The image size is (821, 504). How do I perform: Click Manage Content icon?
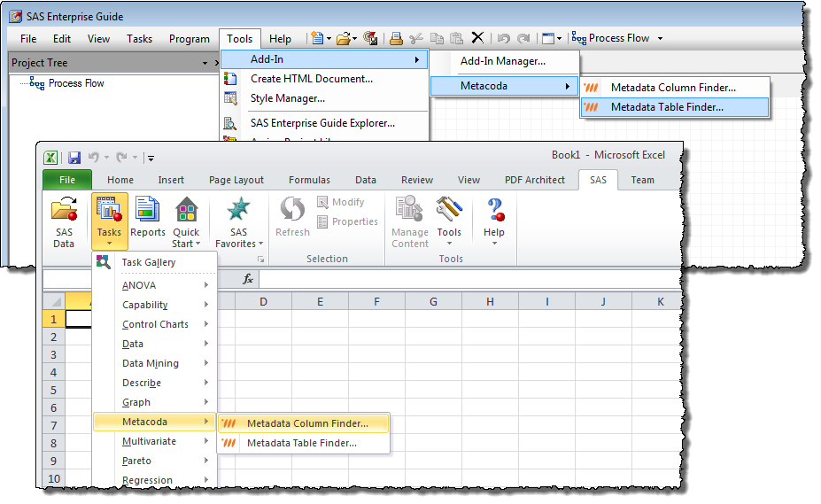click(x=409, y=209)
